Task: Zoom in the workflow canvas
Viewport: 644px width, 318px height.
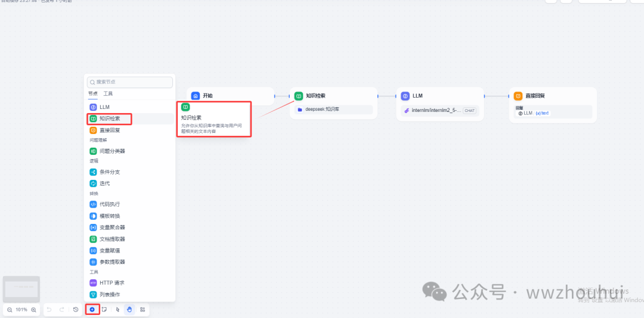Action: [x=34, y=310]
